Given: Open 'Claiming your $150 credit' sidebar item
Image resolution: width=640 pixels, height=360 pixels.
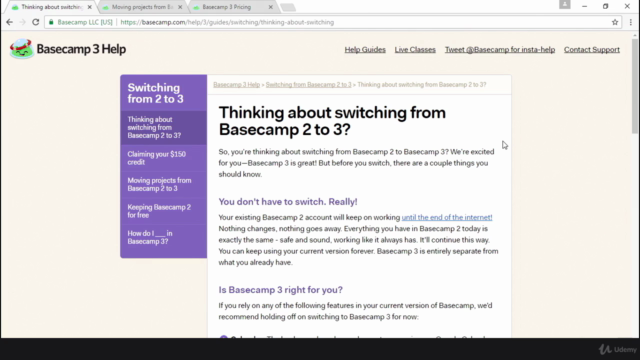Looking at the screenshot, I should [x=164, y=158].
